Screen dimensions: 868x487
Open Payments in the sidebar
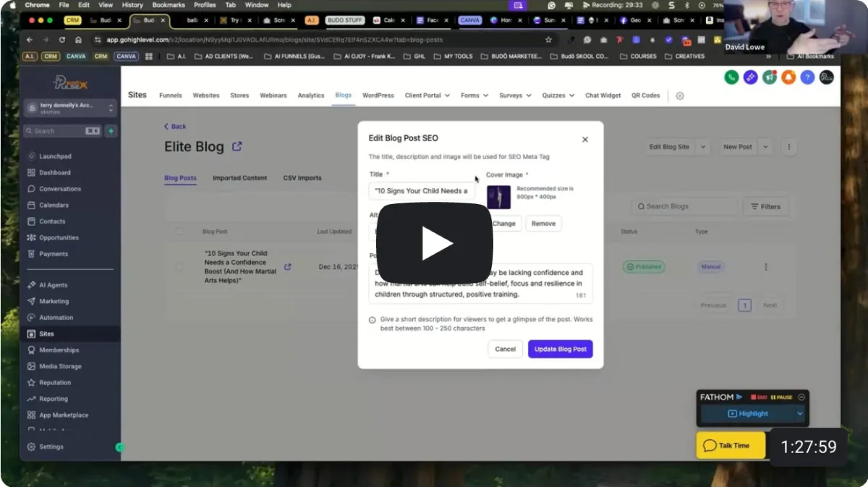coord(54,254)
